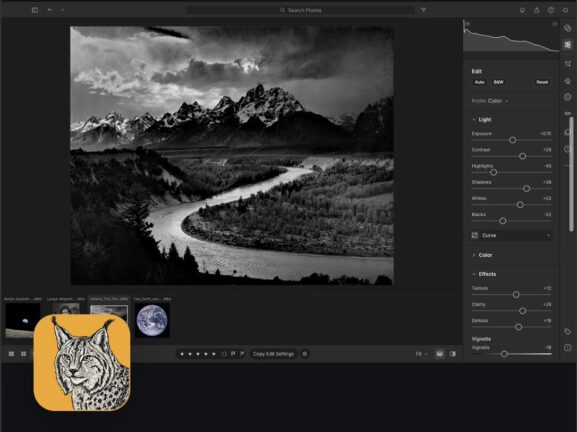Open the Fit zoom dropdown
Screen dimensions: 577x432
pyautogui.click(x=422, y=354)
